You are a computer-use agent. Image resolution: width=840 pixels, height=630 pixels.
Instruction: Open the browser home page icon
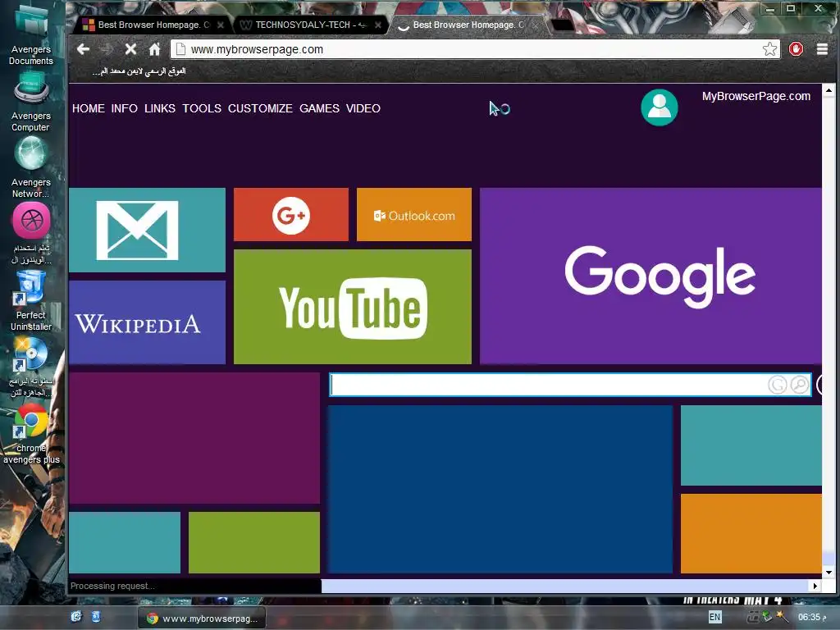(154, 49)
